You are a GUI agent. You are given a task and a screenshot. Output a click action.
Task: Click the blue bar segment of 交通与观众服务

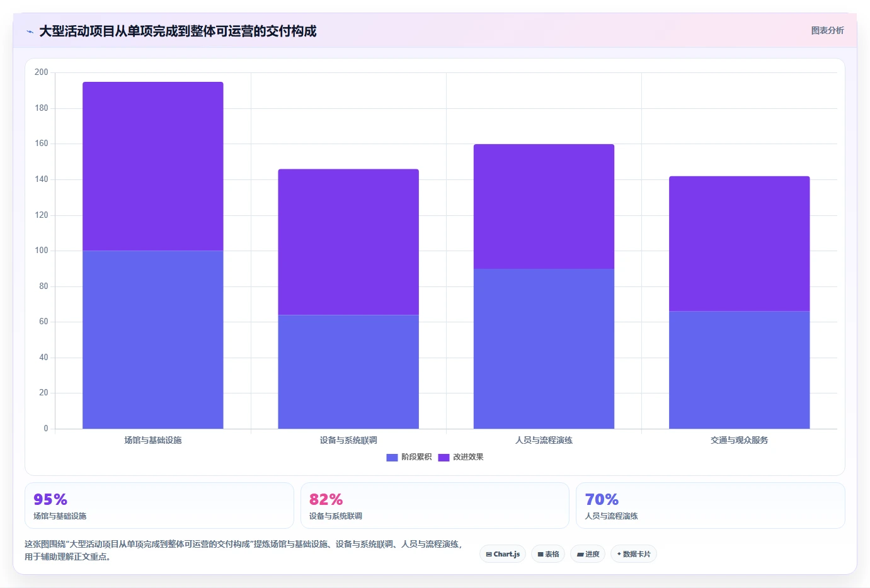740,370
